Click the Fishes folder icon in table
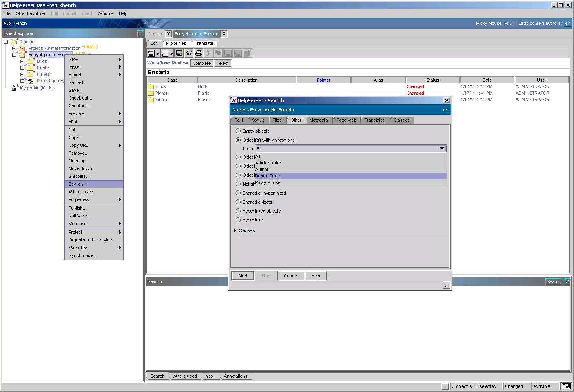Screen dimensions: 574x392 point(151,100)
